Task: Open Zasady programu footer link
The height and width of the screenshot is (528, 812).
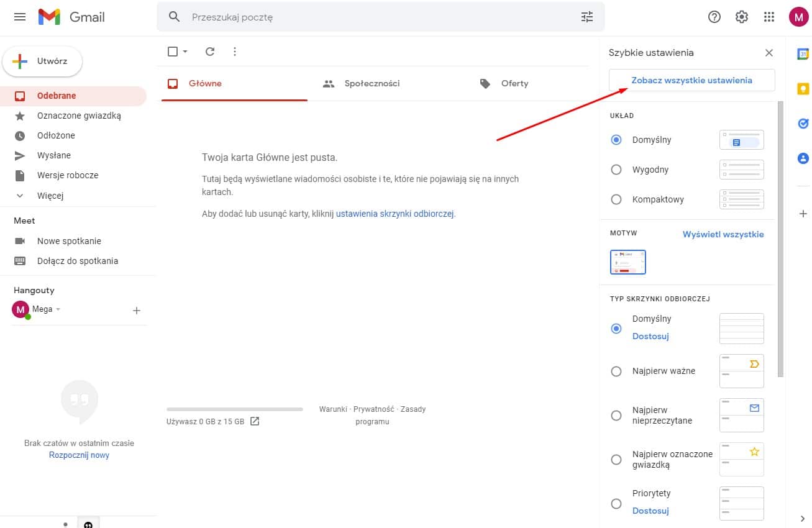Action: tap(391, 415)
